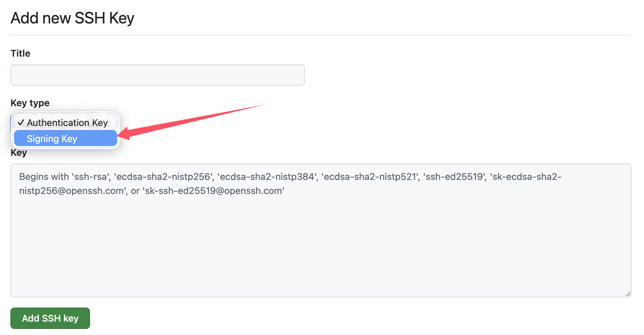
Task: Click the 'Key' label above the textarea
Action: (18, 153)
